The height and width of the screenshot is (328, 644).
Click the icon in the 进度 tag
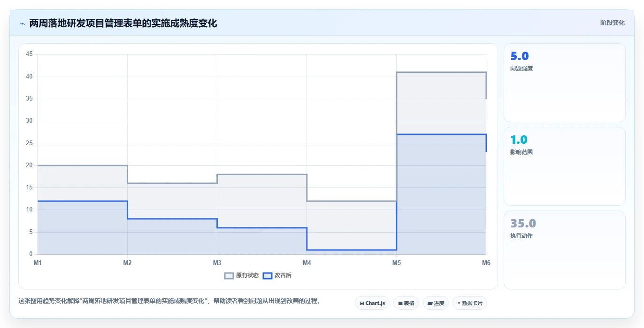tap(430, 304)
